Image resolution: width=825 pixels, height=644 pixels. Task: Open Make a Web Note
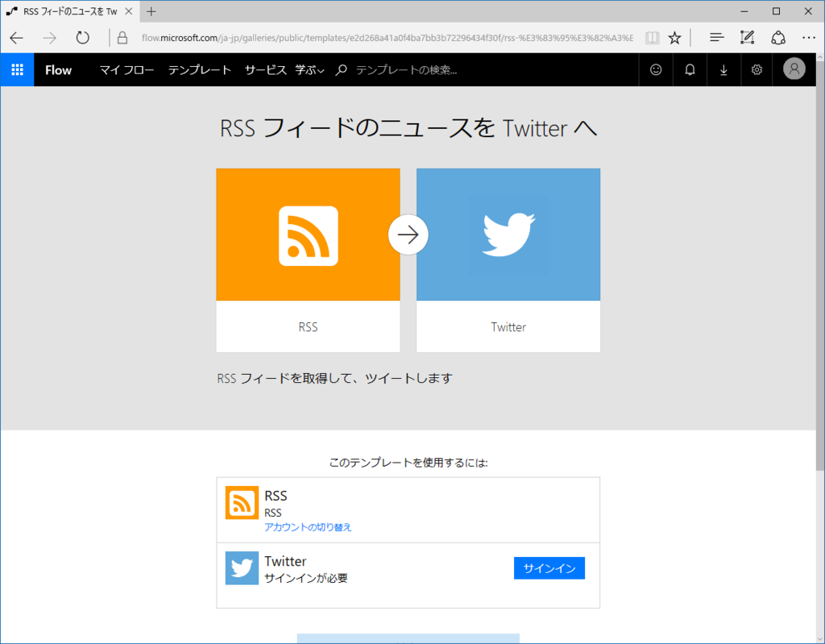click(746, 37)
